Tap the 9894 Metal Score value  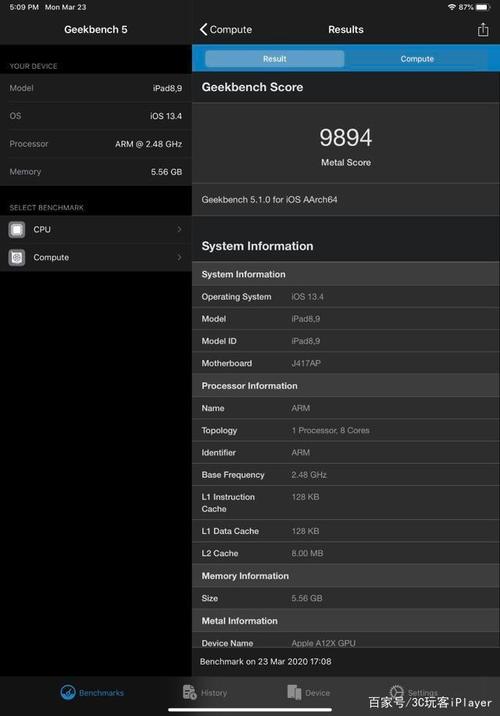346,138
